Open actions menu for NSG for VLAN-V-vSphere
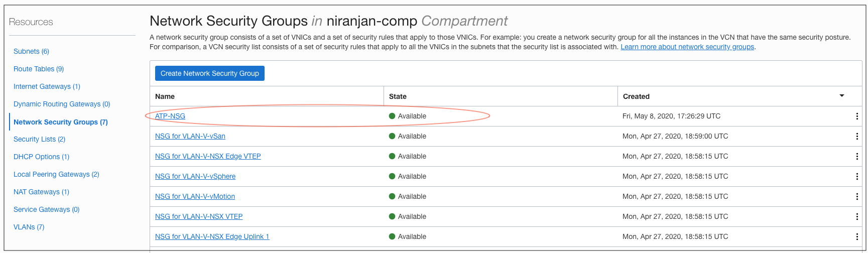The height and width of the screenshot is (253, 868). tap(856, 176)
